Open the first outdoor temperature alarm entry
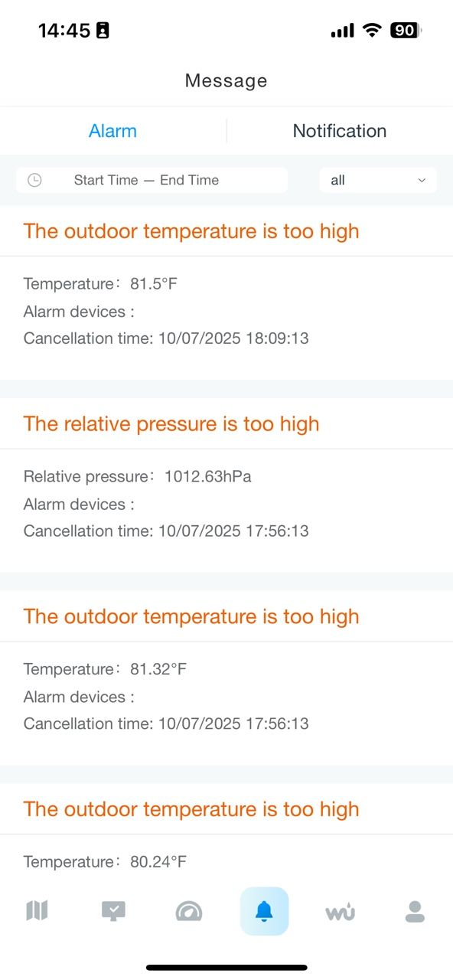Viewport: 453px width, 980px height. 191,231
